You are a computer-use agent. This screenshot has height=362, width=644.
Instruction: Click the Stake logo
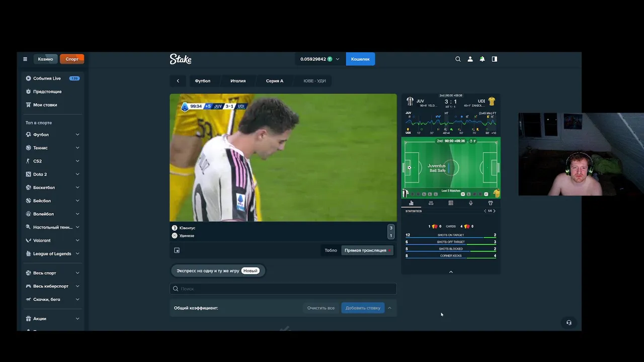coord(181,59)
